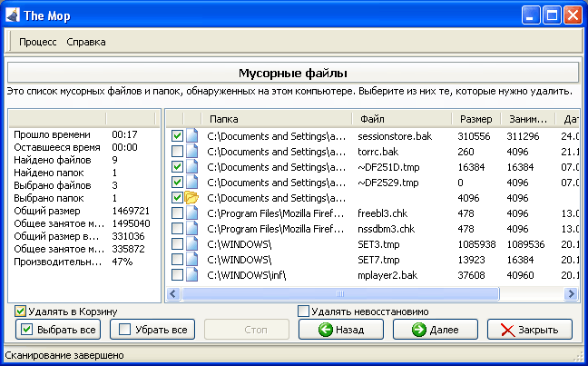
Task: Select the ~DF2529.tmp file name
Action: pyautogui.click(x=388, y=182)
